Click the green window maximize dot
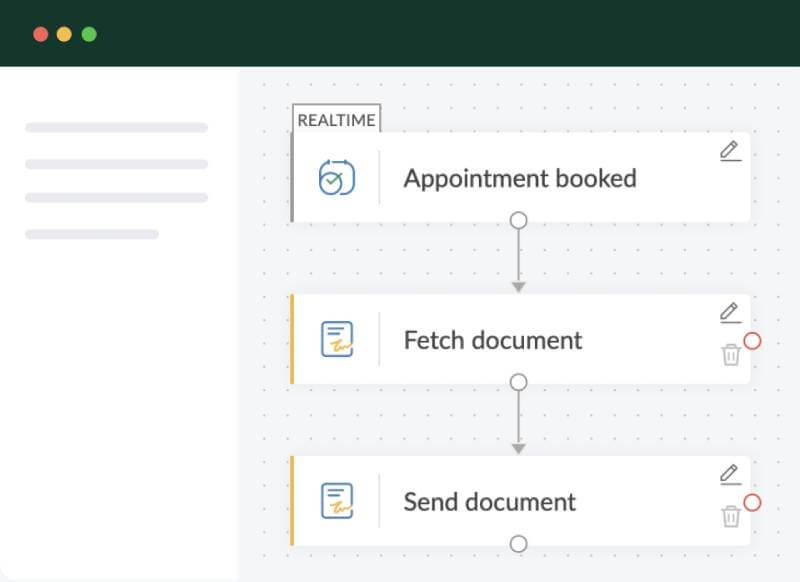This screenshot has width=800, height=582. coord(89,34)
